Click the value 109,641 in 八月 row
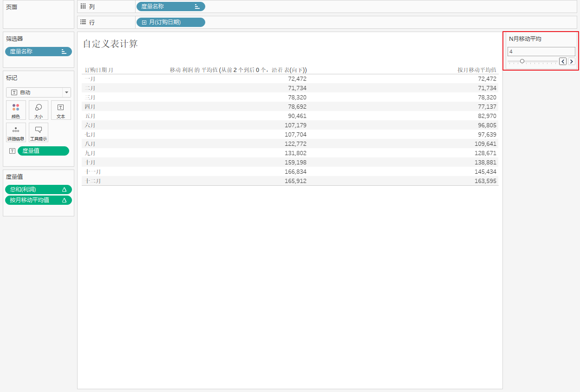580x392 pixels. click(x=485, y=144)
